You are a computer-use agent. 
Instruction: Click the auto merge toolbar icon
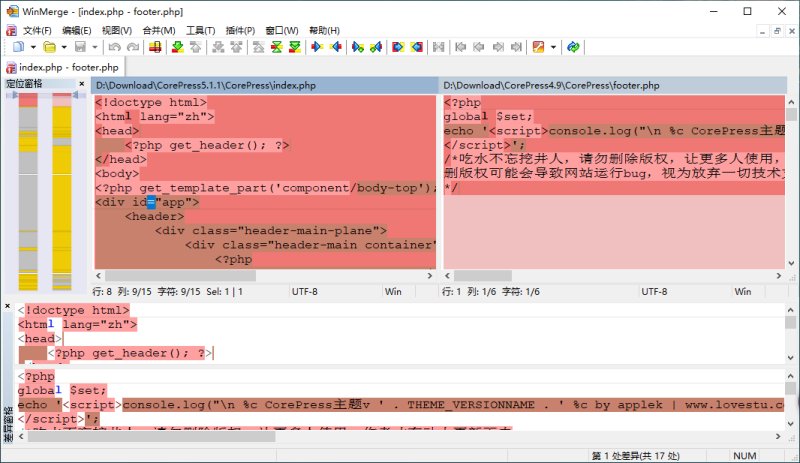(438, 47)
